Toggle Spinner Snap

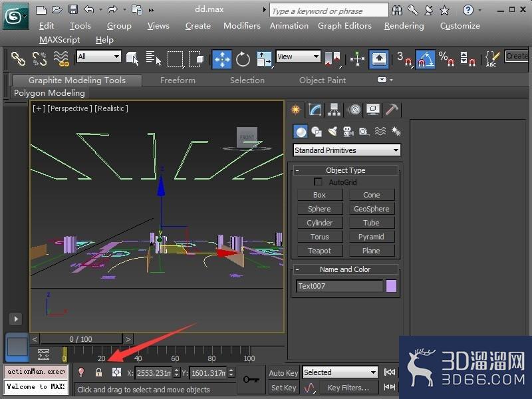[x=467, y=59]
